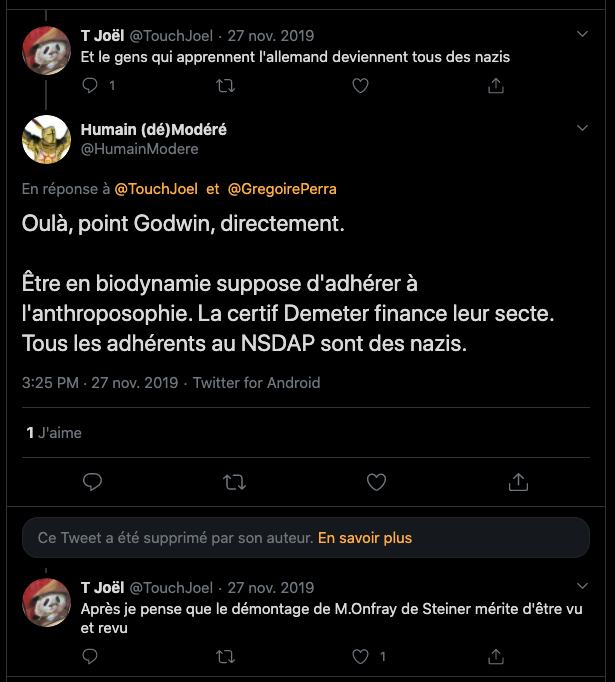Retweet the Onfray Steiner tweet

click(x=226, y=656)
